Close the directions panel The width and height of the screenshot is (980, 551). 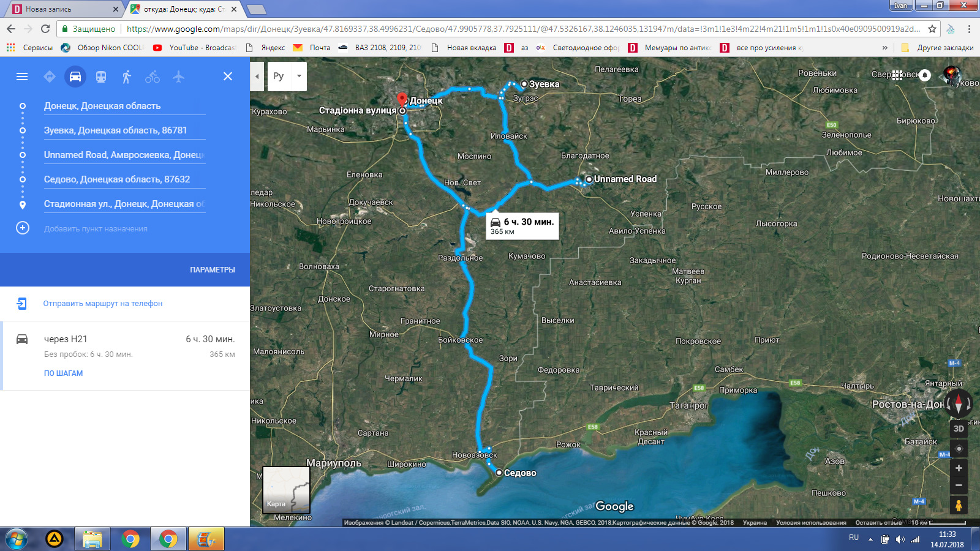point(228,77)
